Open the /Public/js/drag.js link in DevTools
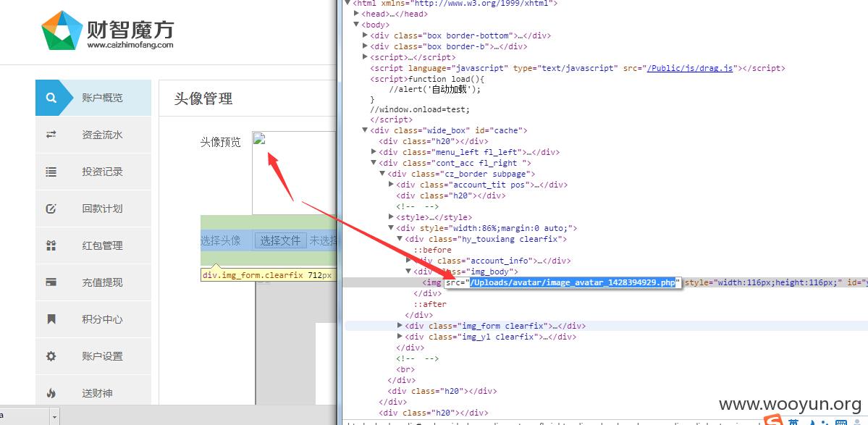The image size is (868, 425). [x=690, y=68]
